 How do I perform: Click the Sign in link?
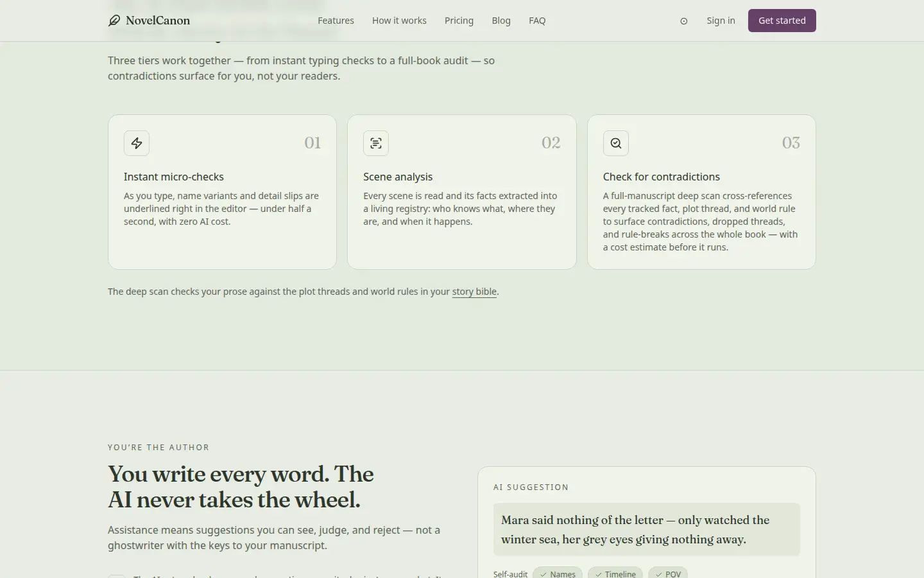pyautogui.click(x=721, y=21)
